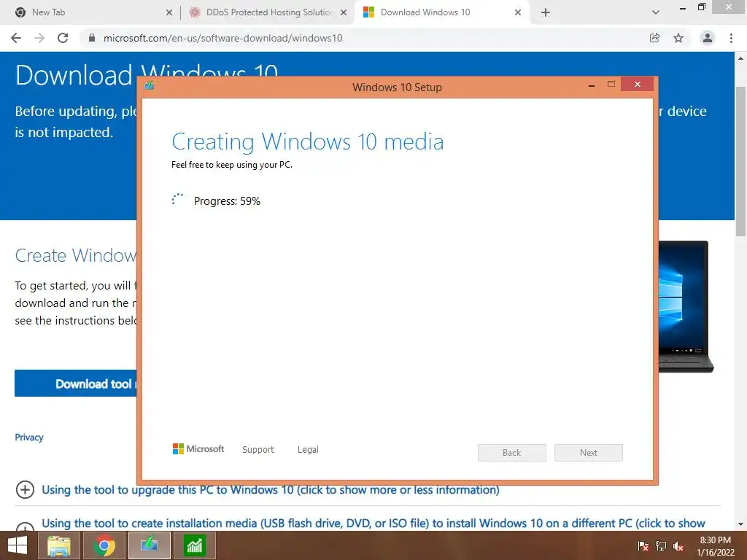This screenshot has height=560, width=747.
Task: Open Google Chrome from taskbar
Action: pos(104,545)
